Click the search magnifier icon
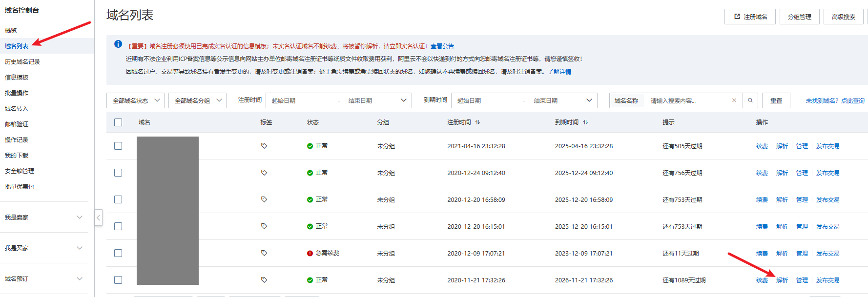The height and width of the screenshot is (297, 868). 750,100
